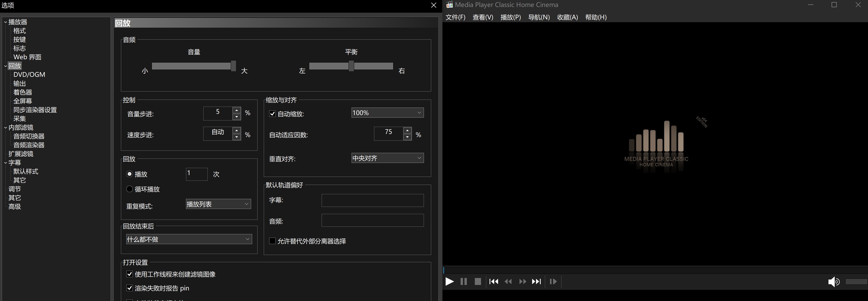
Task: Select 采集 in the options tree
Action: click(x=20, y=119)
